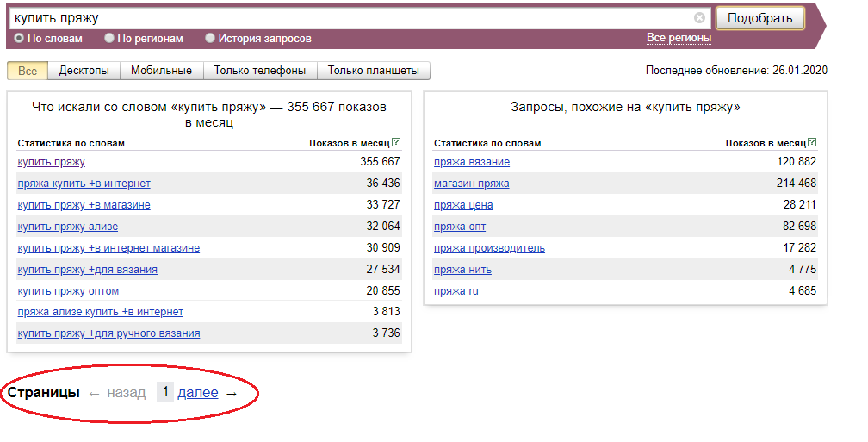Open 'пряжа купить +в интернет' link
This screenshot has width=868, height=442.
point(84,184)
